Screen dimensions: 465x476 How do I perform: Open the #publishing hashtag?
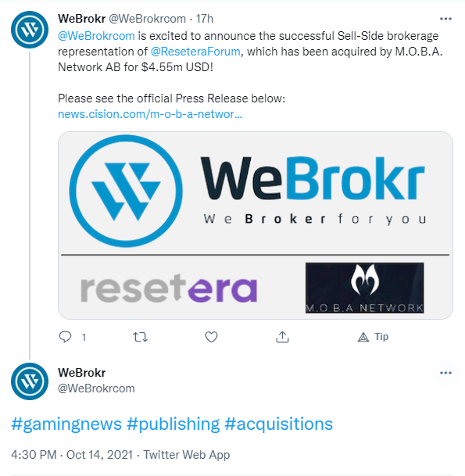tap(173, 424)
